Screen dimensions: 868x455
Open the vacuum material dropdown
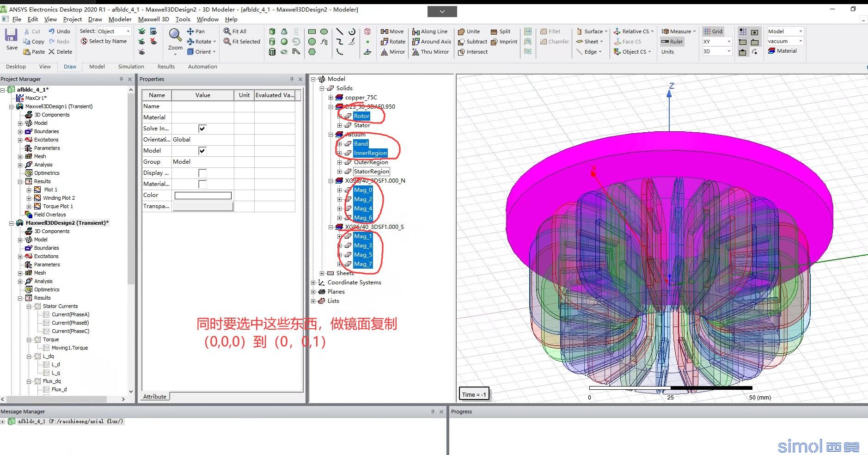coord(785,41)
